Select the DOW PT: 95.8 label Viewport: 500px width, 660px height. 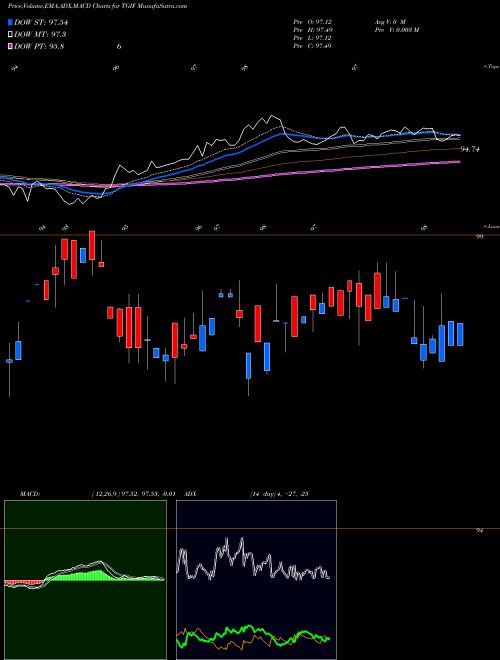39,46
